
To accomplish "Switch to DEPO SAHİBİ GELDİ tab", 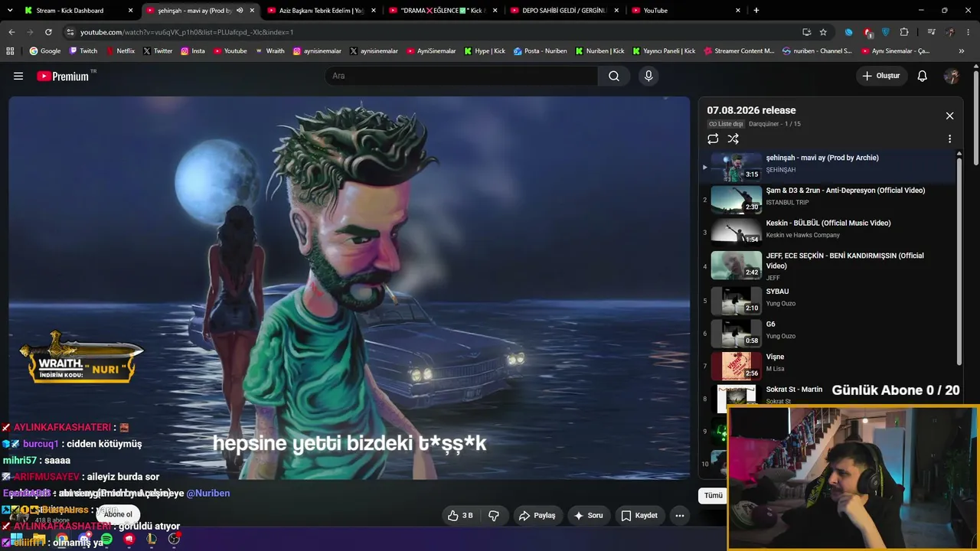I will (x=564, y=11).
